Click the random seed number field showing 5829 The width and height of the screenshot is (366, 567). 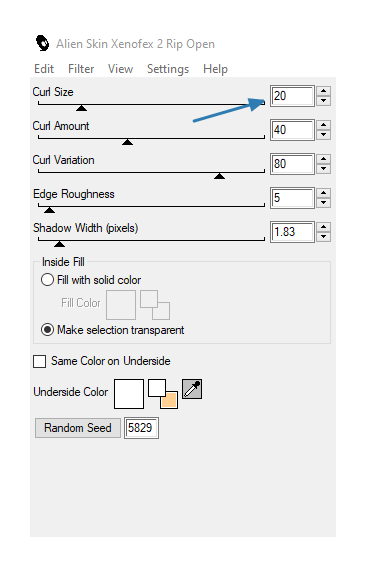click(x=141, y=428)
